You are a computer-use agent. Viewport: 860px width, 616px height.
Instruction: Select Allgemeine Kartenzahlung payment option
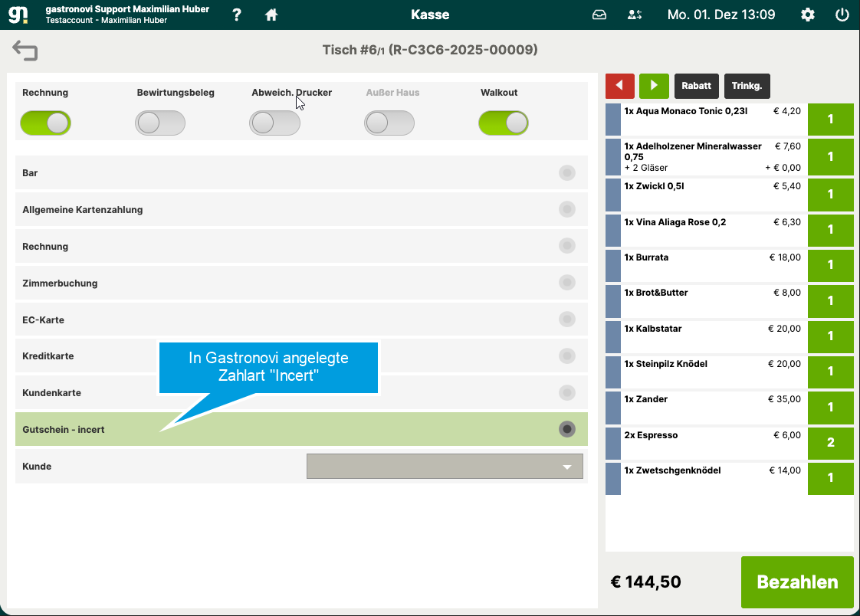click(302, 209)
